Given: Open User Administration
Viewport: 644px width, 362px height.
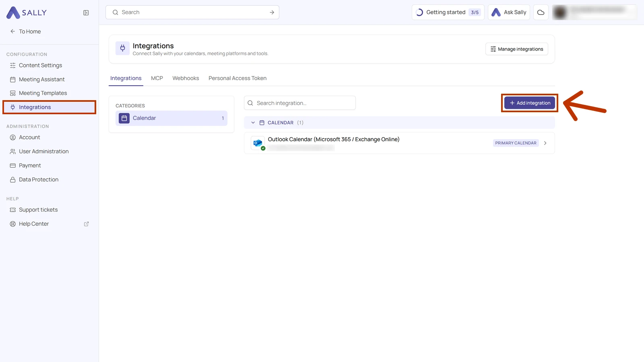Looking at the screenshot, I should tap(49, 151).
